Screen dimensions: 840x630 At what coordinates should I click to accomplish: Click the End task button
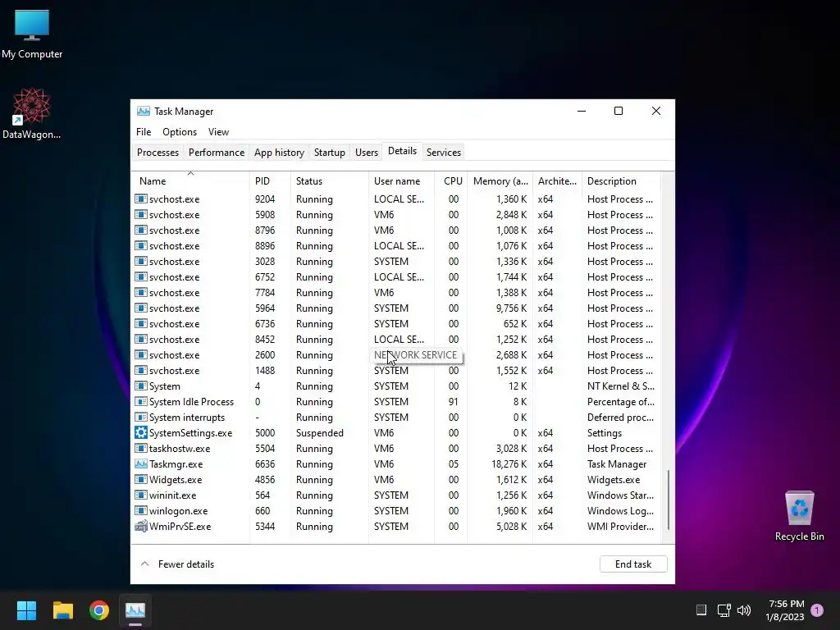pyautogui.click(x=633, y=564)
